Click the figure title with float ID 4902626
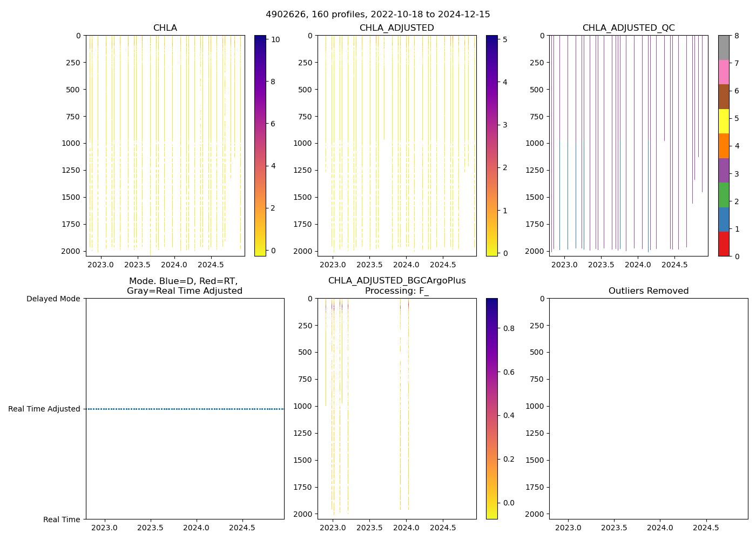756x540 pixels. 378,15
